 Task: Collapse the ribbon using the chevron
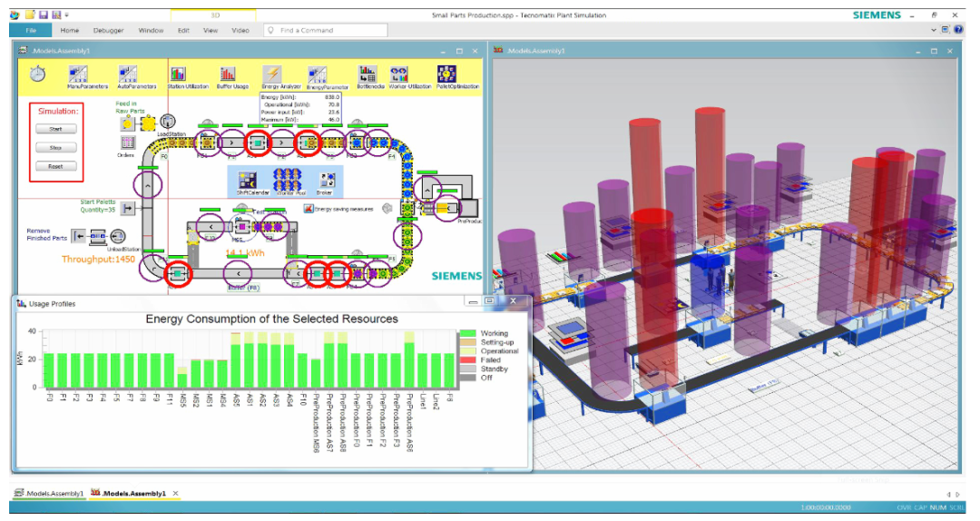pos(933,29)
